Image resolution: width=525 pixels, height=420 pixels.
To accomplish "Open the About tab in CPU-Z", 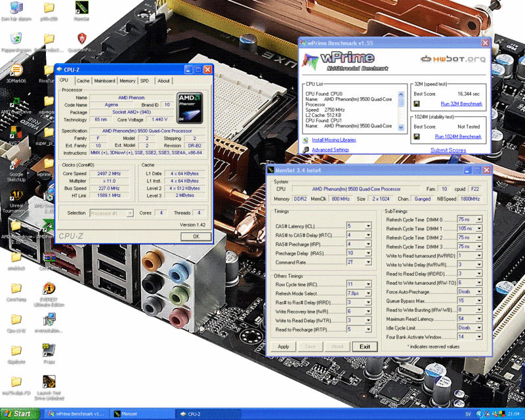I will tap(163, 81).
